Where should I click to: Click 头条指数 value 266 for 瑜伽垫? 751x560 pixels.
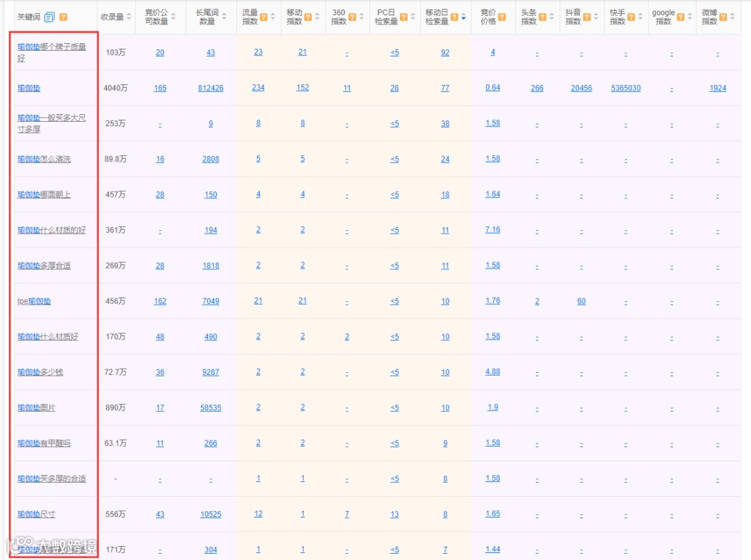click(x=537, y=88)
